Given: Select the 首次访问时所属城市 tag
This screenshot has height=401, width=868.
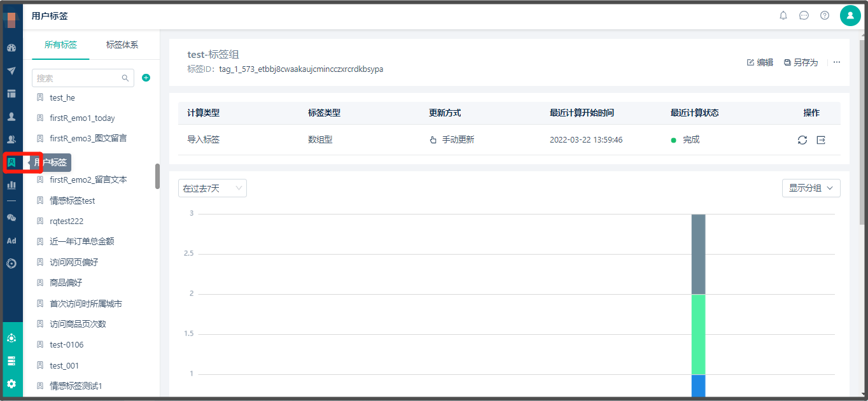Looking at the screenshot, I should (86, 304).
